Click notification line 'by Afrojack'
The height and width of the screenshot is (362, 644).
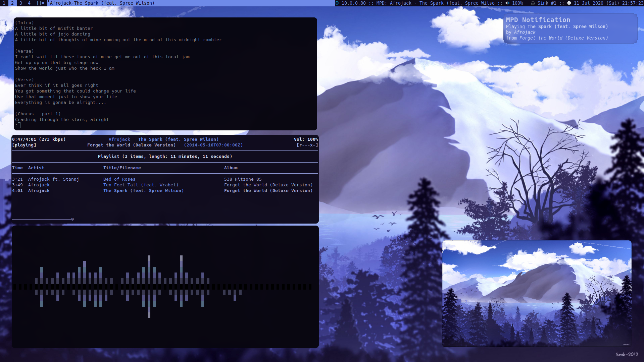coord(521,32)
